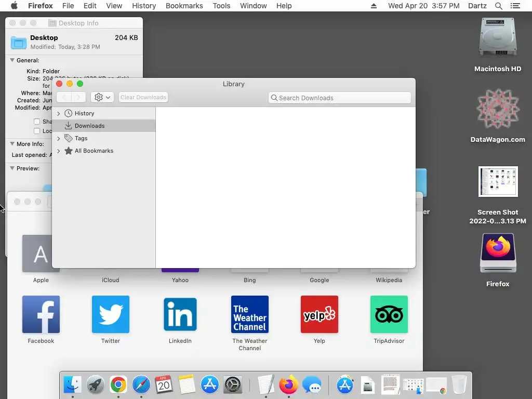Image resolution: width=532 pixels, height=399 pixels.
Task: Open the File menu
Action: pyautogui.click(x=68, y=6)
